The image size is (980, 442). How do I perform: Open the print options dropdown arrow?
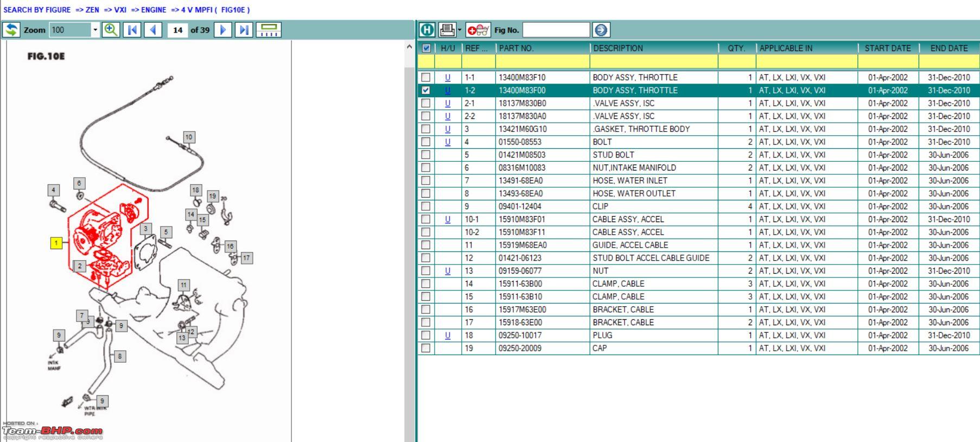[x=460, y=30]
